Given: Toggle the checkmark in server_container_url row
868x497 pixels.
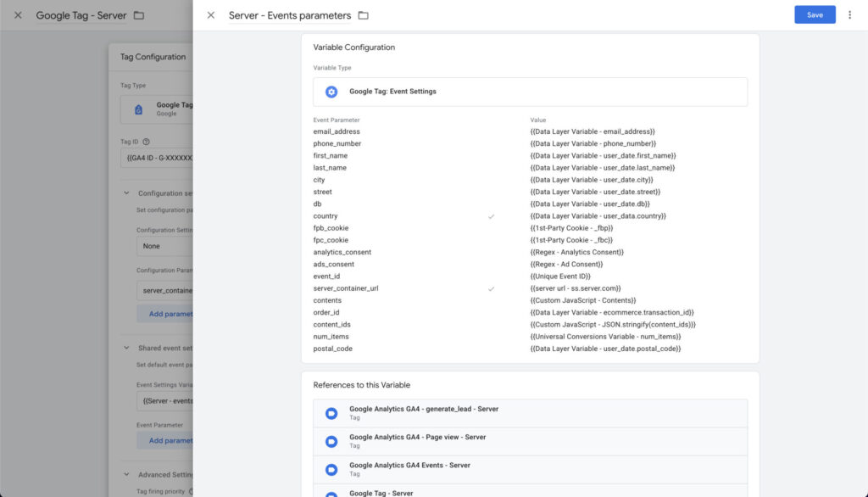Looking at the screenshot, I should (491, 288).
